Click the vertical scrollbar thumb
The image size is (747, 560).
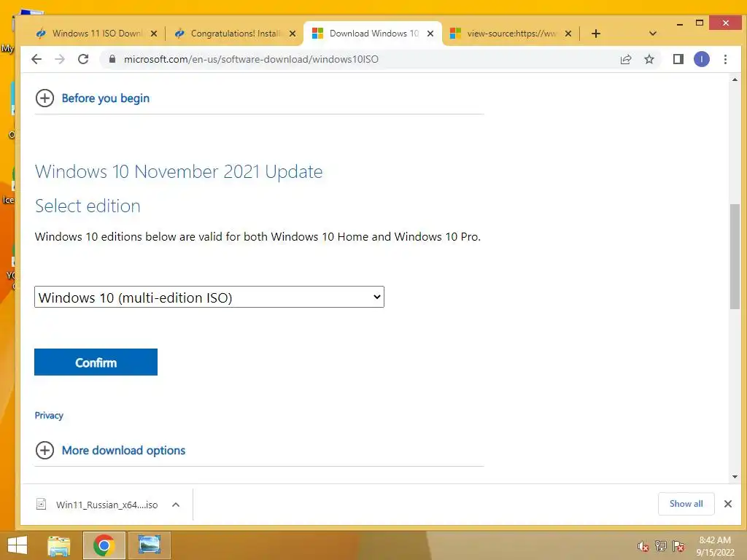(735, 256)
